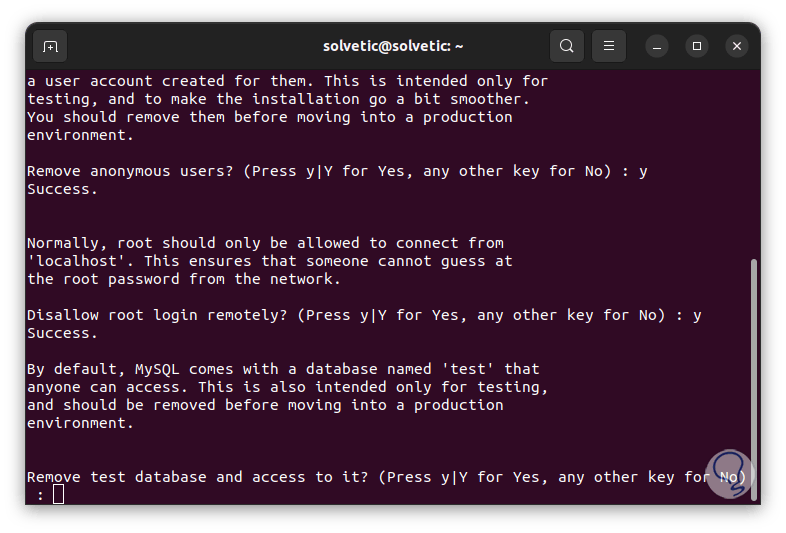The image size is (786, 533).
Task: Click the 'y' answer after anonymous users prompt
Action: coord(643,171)
